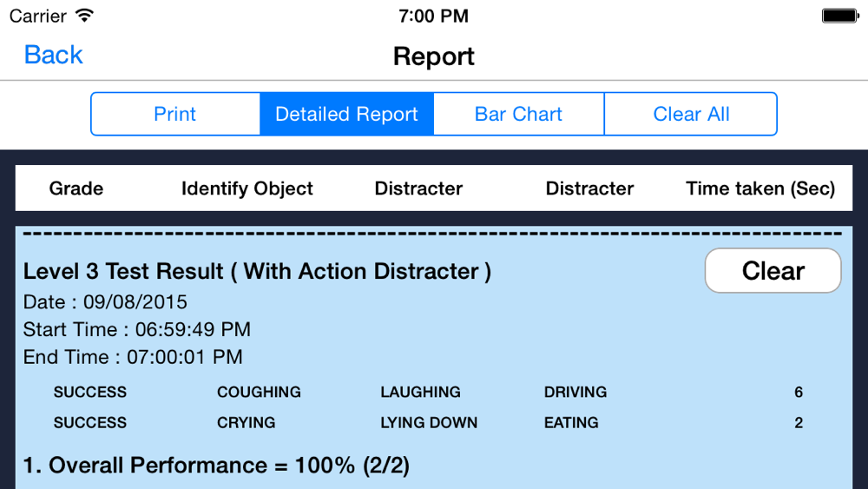The height and width of the screenshot is (489, 868).
Task: Clear the Level 3 test result
Action: tap(773, 270)
